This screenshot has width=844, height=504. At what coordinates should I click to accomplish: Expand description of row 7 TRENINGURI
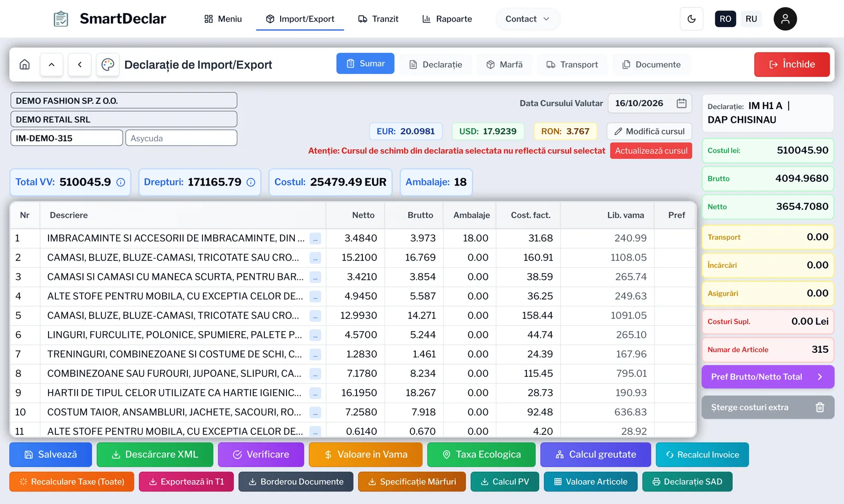pyautogui.click(x=315, y=354)
